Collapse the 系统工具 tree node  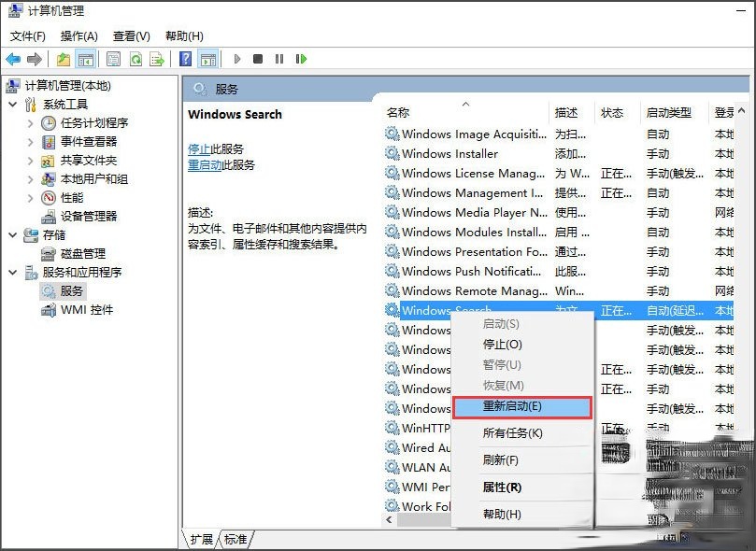(x=11, y=105)
